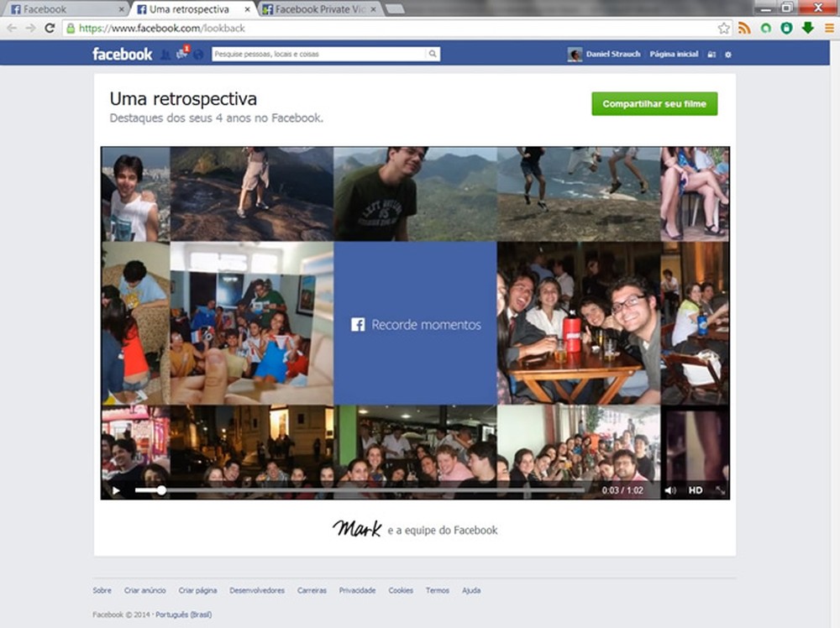Click the RSS feed icon near the address bar

[x=743, y=28]
